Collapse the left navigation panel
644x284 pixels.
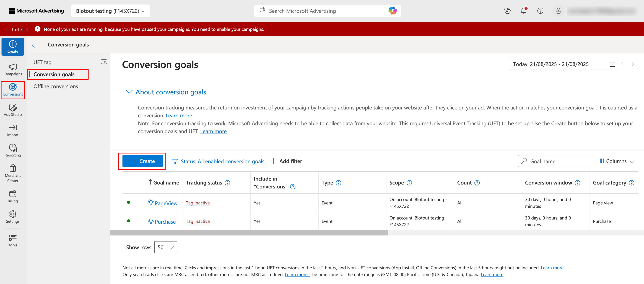pyautogui.click(x=104, y=62)
